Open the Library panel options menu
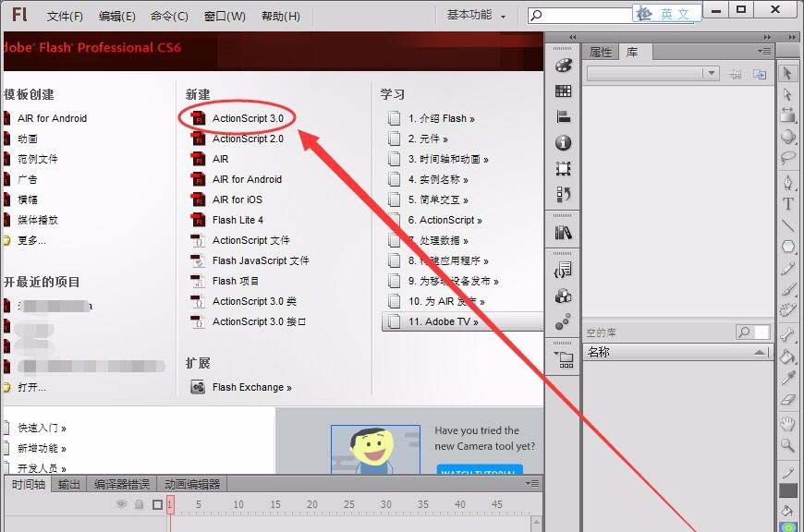Image resolution: width=804 pixels, height=532 pixels. point(764,51)
